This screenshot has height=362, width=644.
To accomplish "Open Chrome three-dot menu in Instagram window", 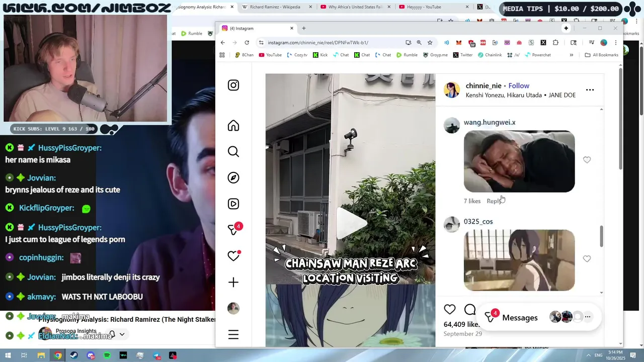I will (x=615, y=43).
